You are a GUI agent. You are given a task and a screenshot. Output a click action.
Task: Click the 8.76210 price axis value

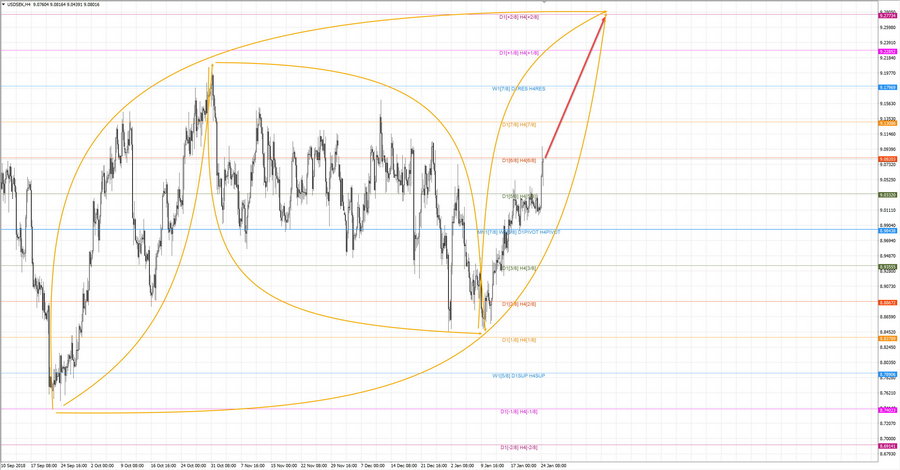tap(887, 393)
